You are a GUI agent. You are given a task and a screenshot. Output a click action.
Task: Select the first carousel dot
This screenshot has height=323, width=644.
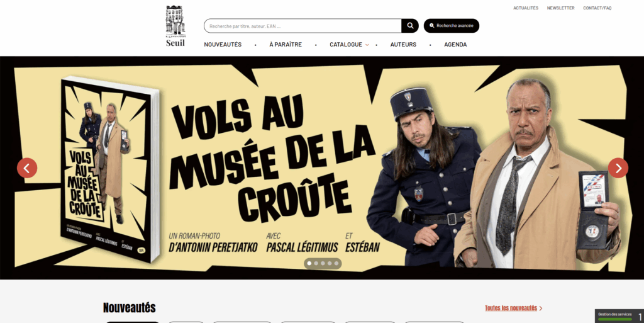pos(309,263)
